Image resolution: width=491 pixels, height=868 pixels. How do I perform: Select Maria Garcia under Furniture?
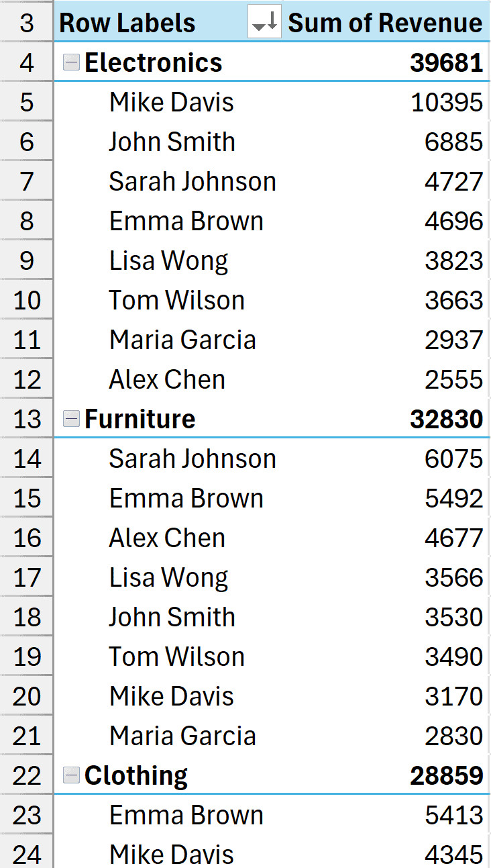pos(182,736)
